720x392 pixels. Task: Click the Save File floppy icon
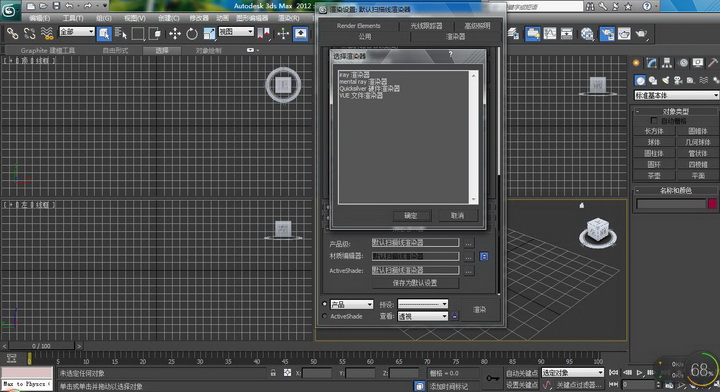point(56,6)
